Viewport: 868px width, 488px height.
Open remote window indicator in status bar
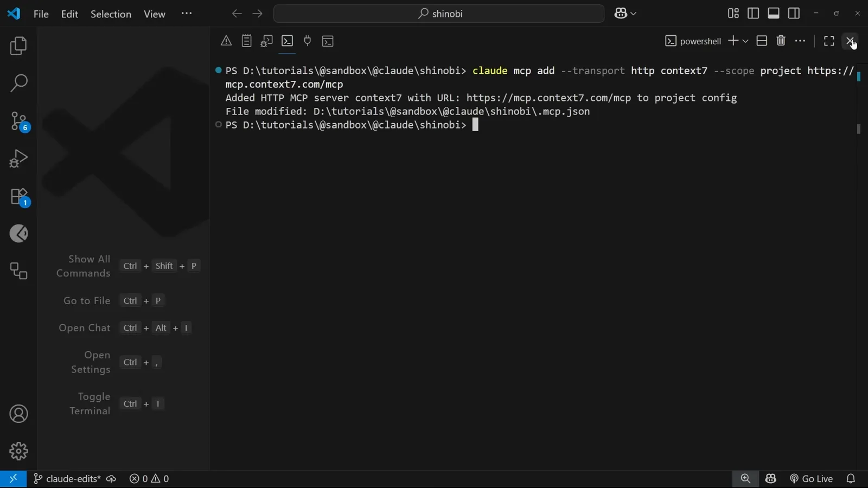pyautogui.click(x=13, y=479)
